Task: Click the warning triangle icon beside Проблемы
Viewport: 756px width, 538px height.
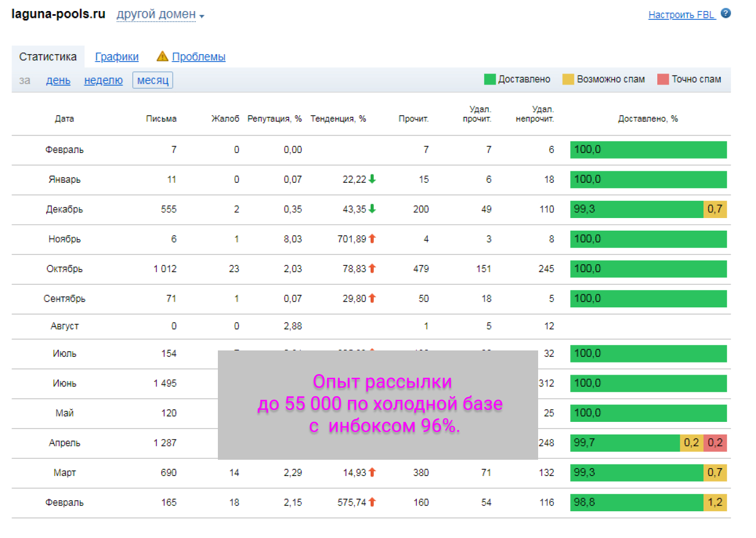Action: point(163,56)
